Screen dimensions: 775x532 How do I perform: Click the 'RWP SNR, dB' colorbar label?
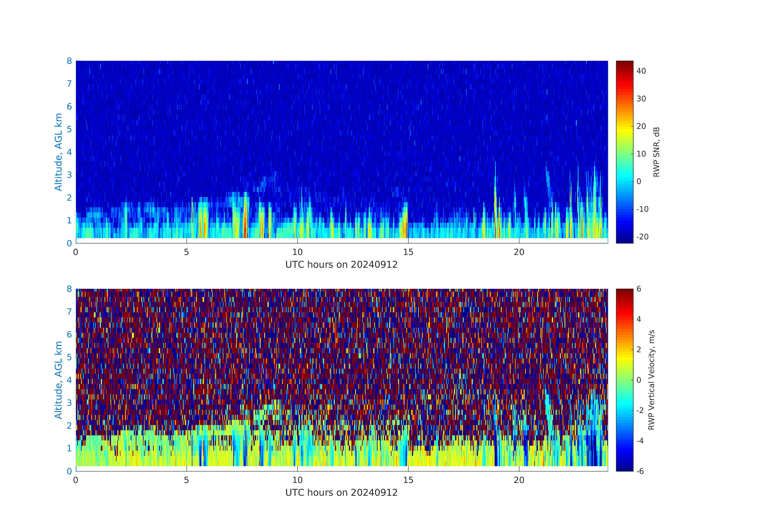tap(656, 152)
